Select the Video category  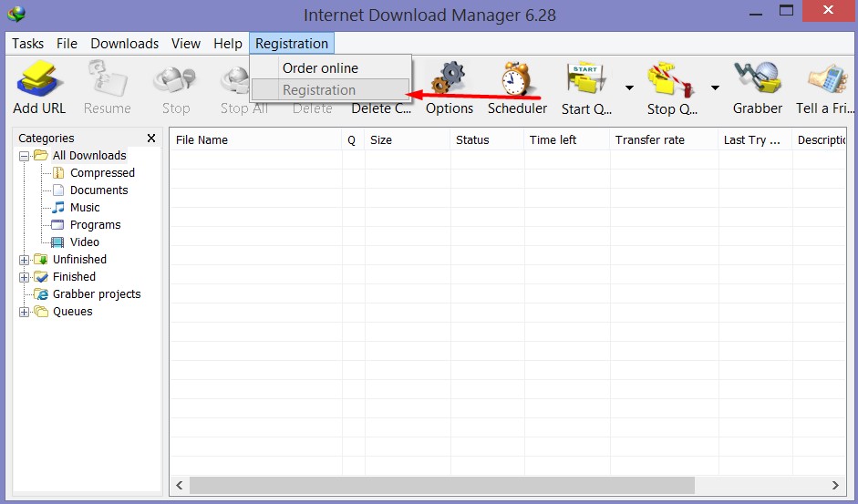84,242
